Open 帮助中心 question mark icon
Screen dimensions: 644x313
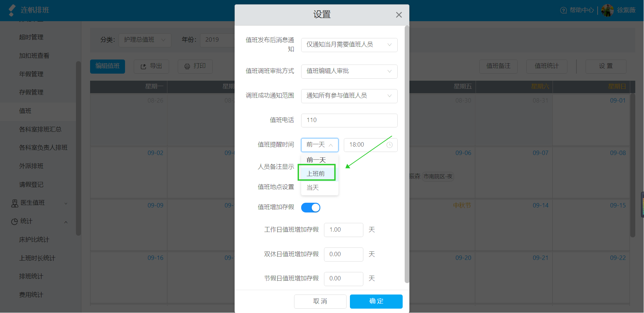[563, 10]
